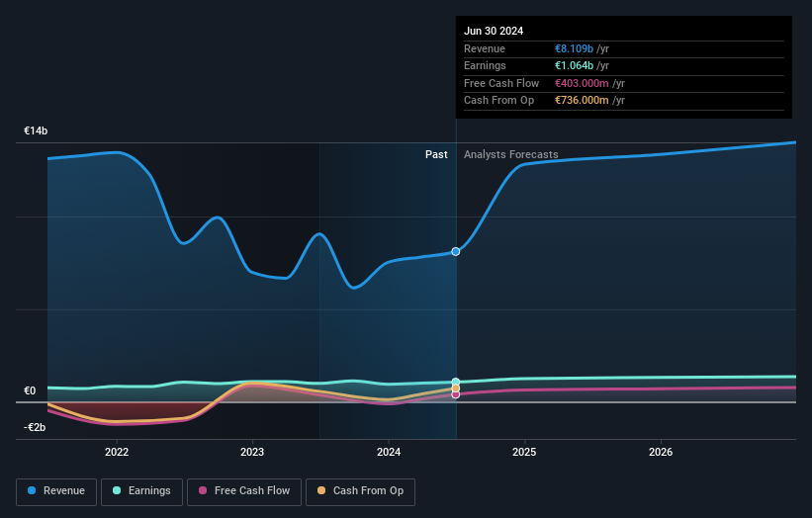Click the 'Cash From Op' label in tooltip

pos(498,101)
